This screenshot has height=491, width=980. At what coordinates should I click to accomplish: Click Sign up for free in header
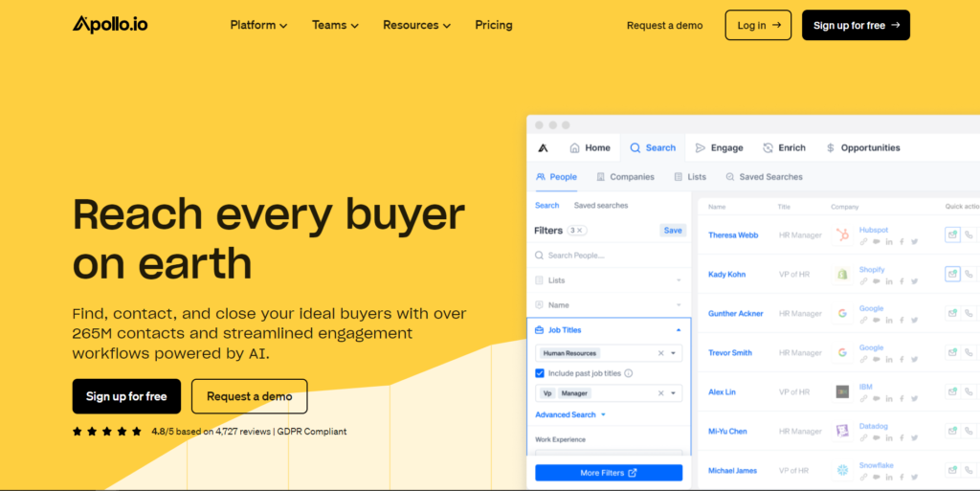pos(856,25)
